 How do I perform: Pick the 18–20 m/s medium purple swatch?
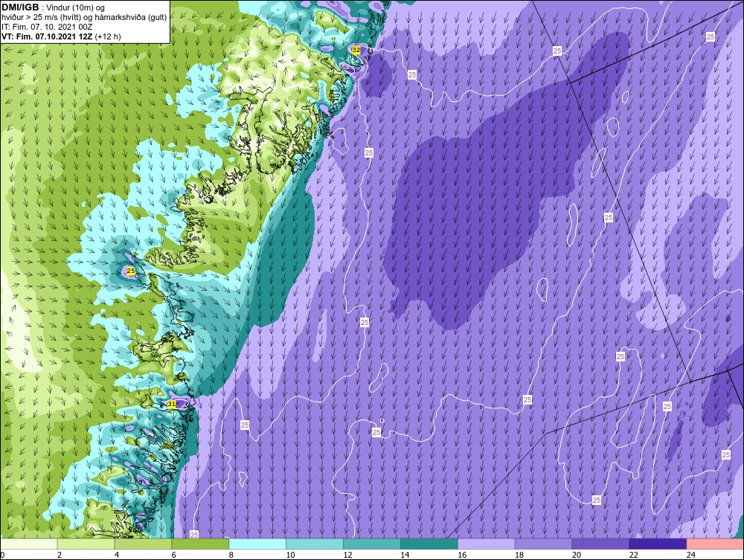point(543,544)
